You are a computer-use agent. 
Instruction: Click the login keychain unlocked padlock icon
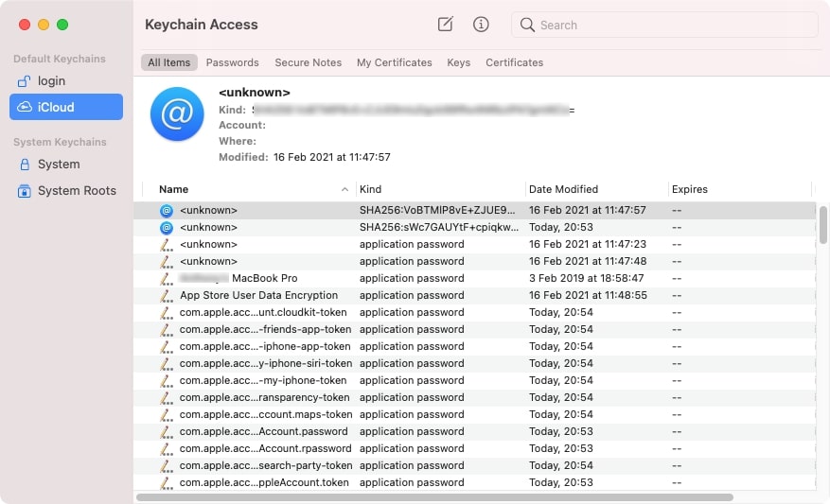(24, 81)
